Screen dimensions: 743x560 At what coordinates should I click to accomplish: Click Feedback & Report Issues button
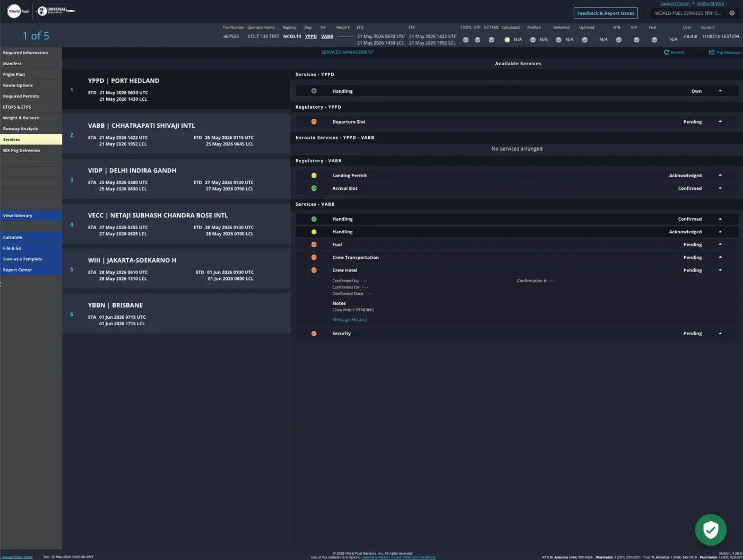[x=606, y=13]
